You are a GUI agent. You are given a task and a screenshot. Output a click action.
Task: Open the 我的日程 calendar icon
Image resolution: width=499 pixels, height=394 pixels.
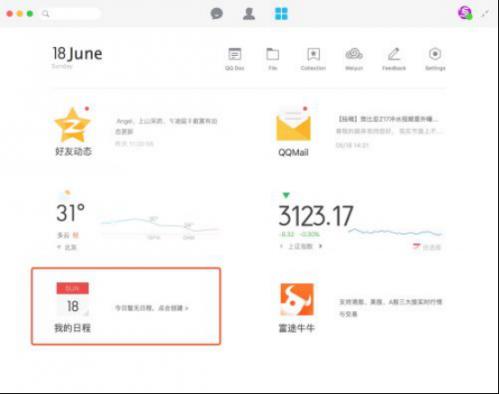tap(73, 299)
